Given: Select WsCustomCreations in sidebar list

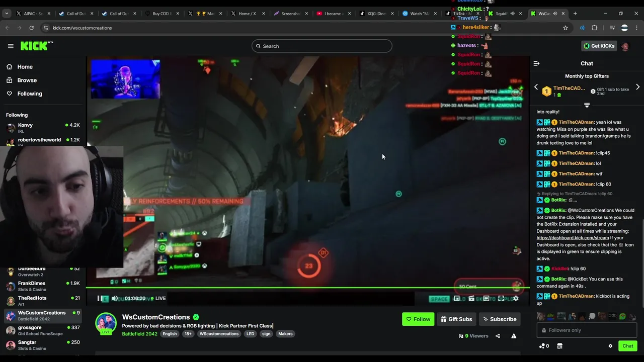Looking at the screenshot, I should pyautogui.click(x=43, y=316).
